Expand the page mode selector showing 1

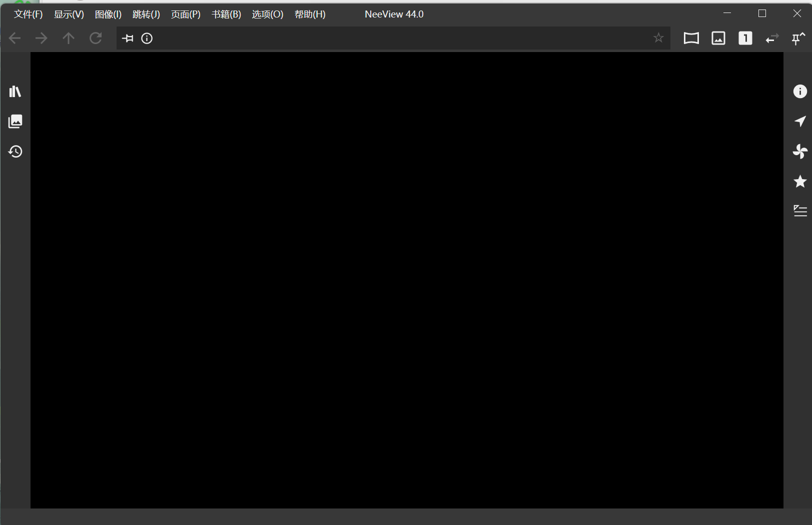745,39
